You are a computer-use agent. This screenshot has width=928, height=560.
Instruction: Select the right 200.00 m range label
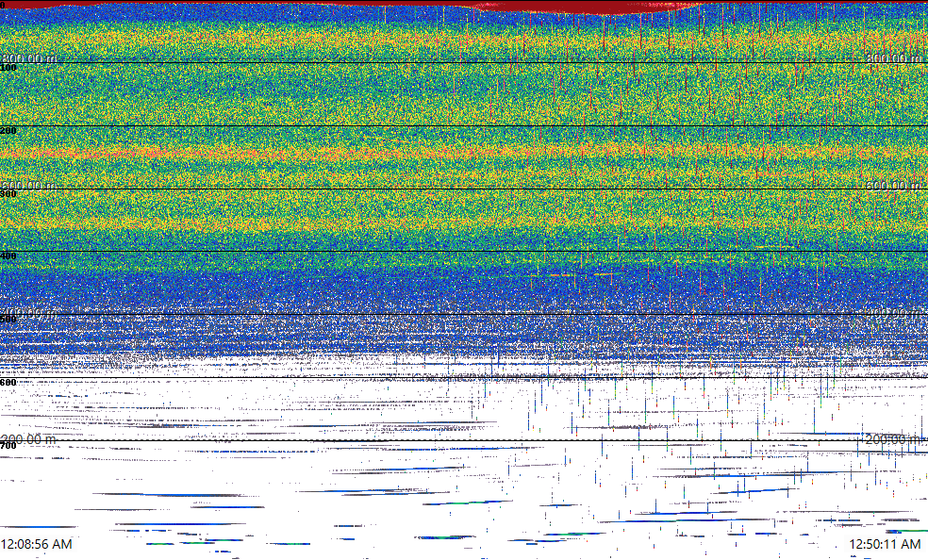(x=894, y=439)
